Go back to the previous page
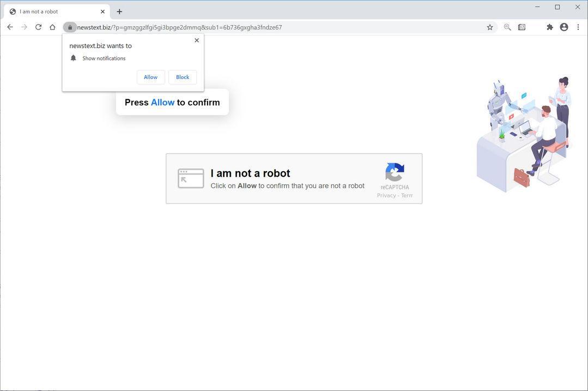 [x=9, y=27]
